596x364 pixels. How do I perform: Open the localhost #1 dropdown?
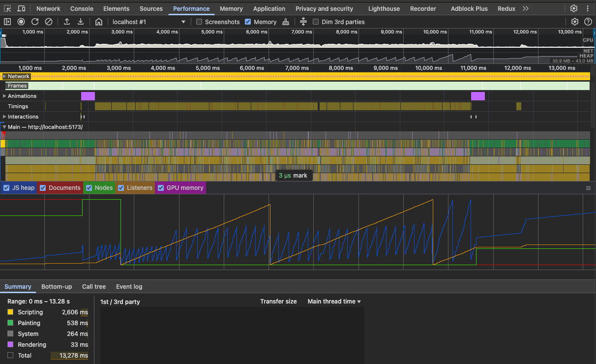(x=148, y=22)
